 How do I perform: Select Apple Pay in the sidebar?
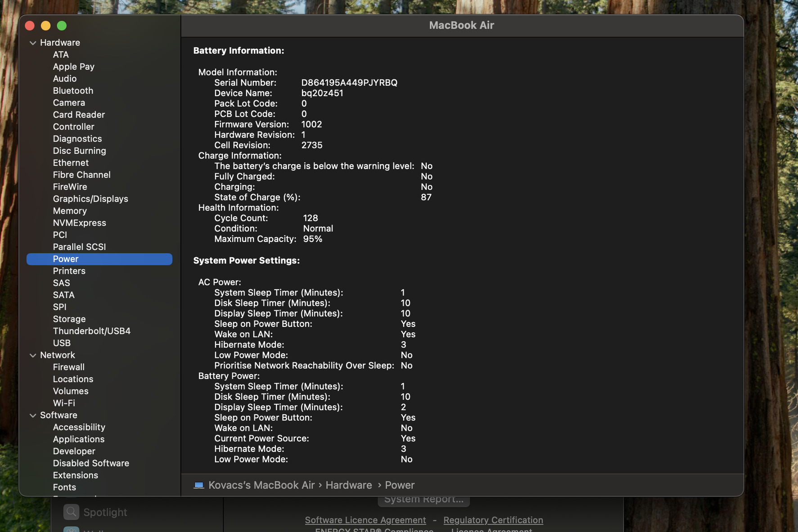coord(74,67)
